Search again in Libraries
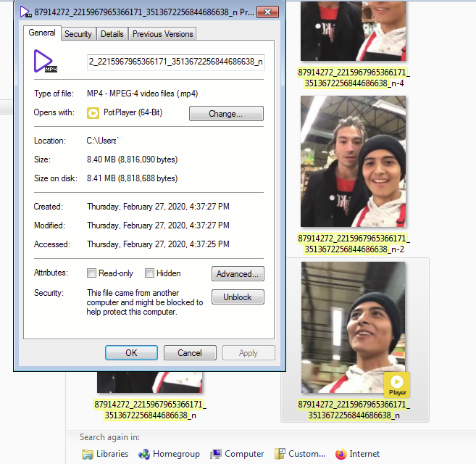 (105, 454)
